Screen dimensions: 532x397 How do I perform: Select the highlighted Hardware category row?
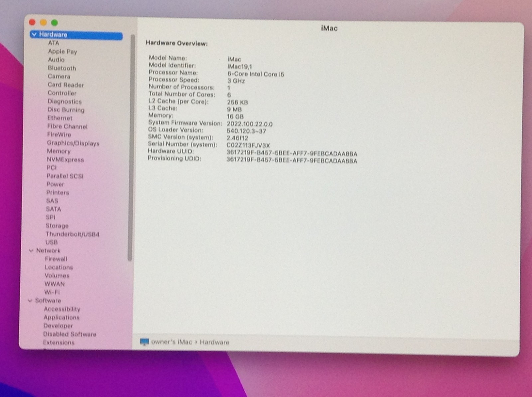click(x=76, y=35)
